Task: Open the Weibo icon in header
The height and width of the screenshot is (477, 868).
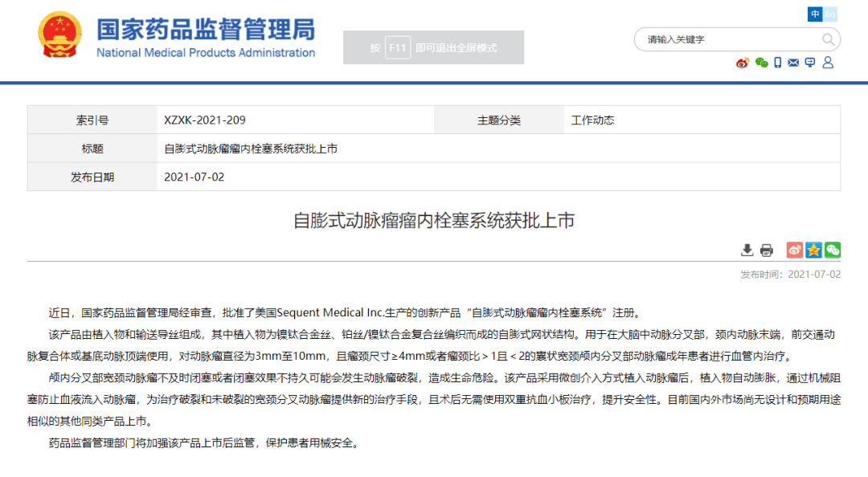Action: [x=743, y=63]
